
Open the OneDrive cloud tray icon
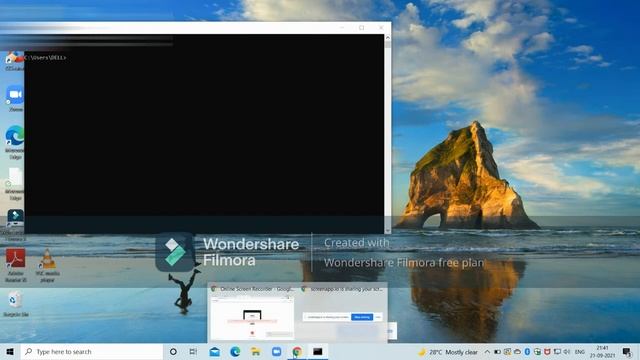click(x=517, y=352)
